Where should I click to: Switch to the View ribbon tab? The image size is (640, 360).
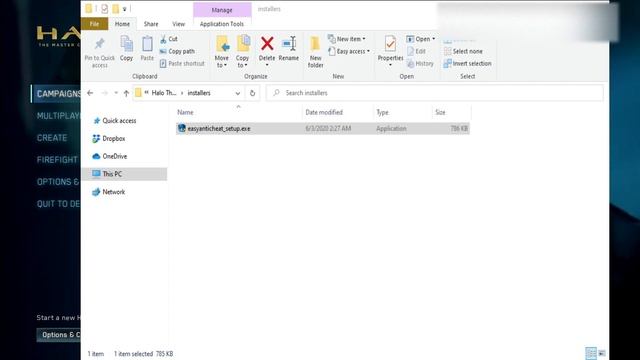[178, 24]
